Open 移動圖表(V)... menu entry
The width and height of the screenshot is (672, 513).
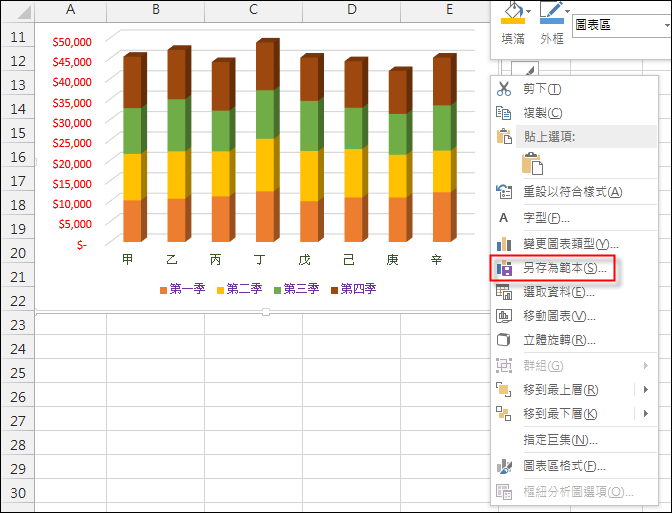pos(574,316)
